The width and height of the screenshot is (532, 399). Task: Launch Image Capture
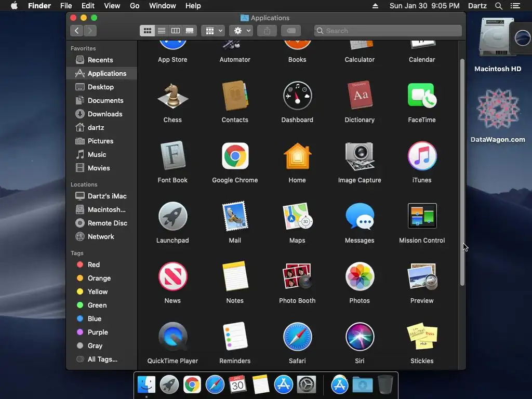click(360, 156)
